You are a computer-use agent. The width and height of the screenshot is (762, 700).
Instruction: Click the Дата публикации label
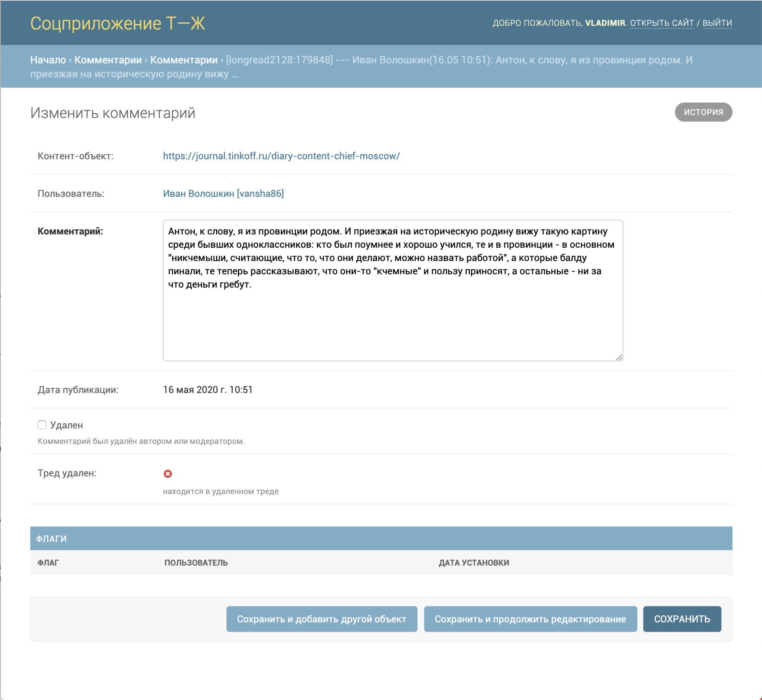(x=78, y=390)
